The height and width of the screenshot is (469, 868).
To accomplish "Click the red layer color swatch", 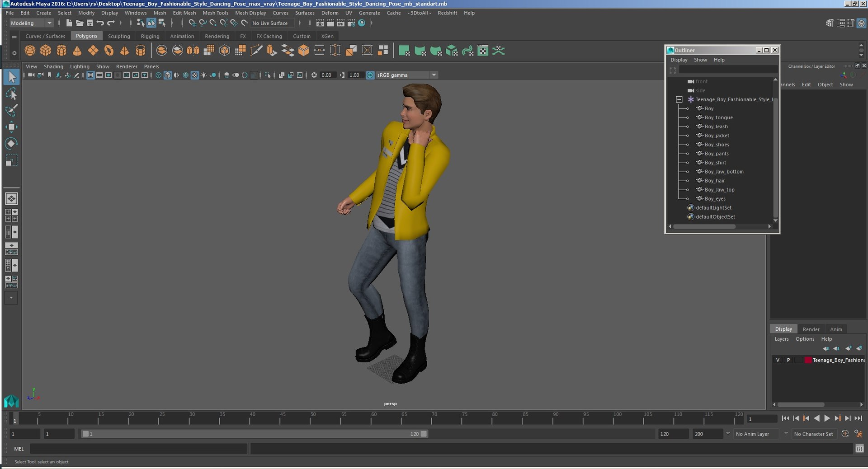I will click(808, 360).
